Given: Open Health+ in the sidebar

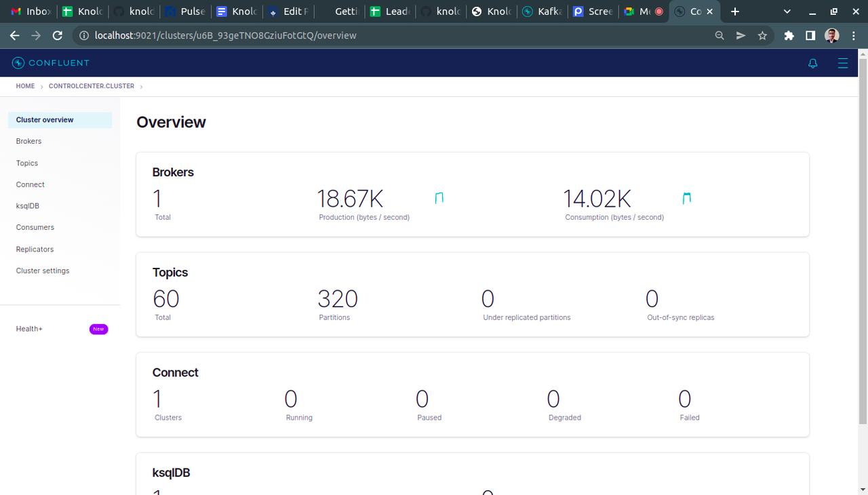Looking at the screenshot, I should (29, 329).
